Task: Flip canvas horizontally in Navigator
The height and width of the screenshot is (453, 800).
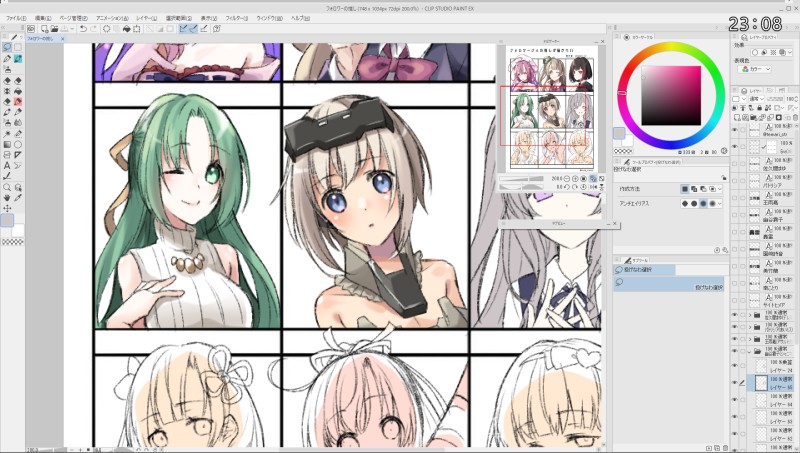Action: click(593, 187)
